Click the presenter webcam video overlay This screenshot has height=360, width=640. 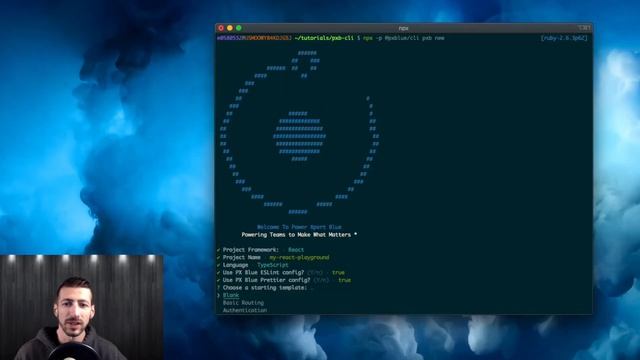tap(82, 307)
